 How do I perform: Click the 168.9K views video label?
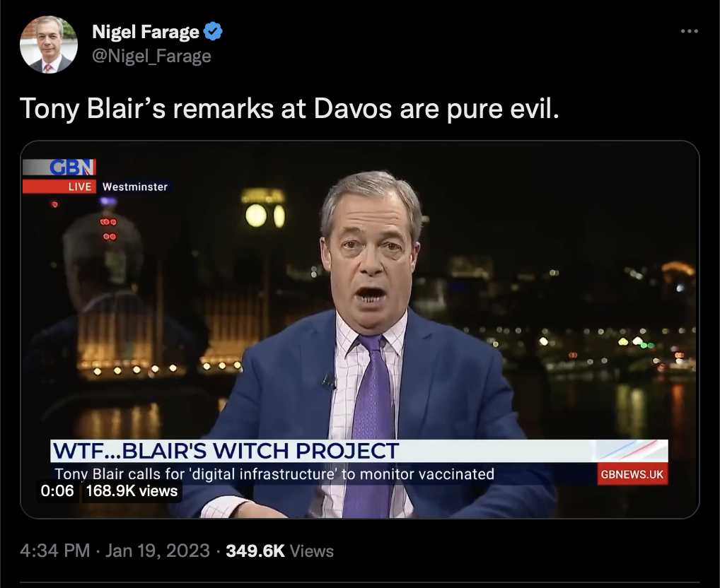point(132,490)
